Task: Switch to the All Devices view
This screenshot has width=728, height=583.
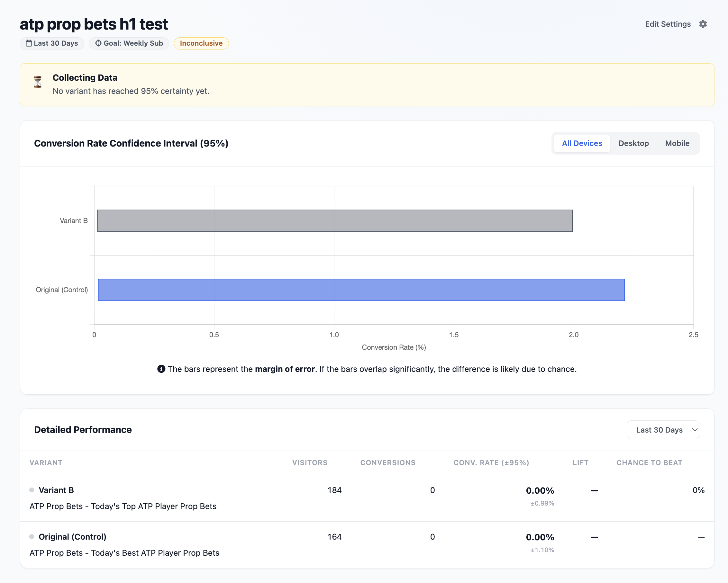Action: (582, 143)
